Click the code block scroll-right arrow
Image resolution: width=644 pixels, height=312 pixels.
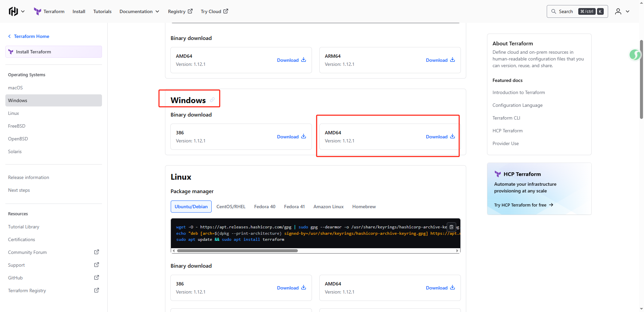click(x=457, y=251)
